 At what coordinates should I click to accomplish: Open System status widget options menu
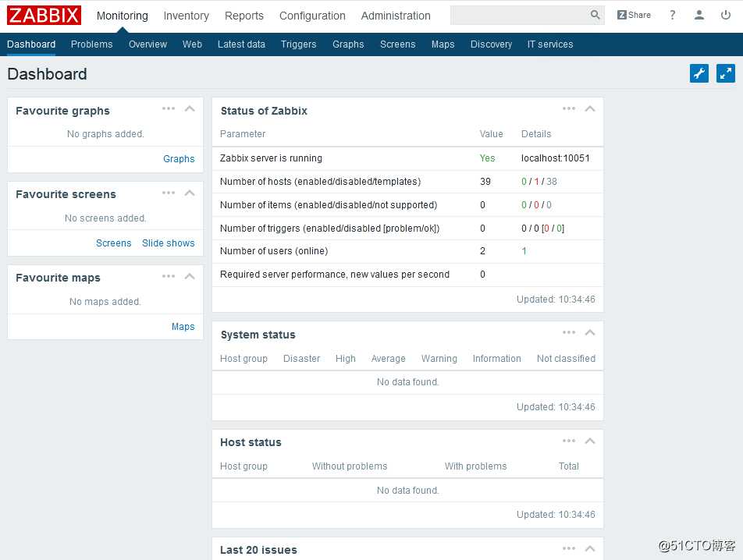569,332
